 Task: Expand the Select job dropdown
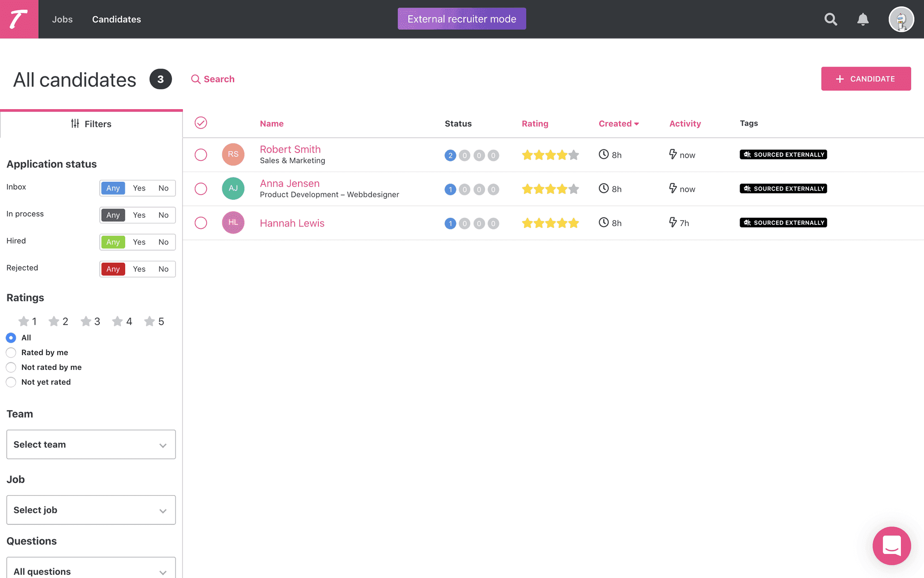tap(91, 510)
